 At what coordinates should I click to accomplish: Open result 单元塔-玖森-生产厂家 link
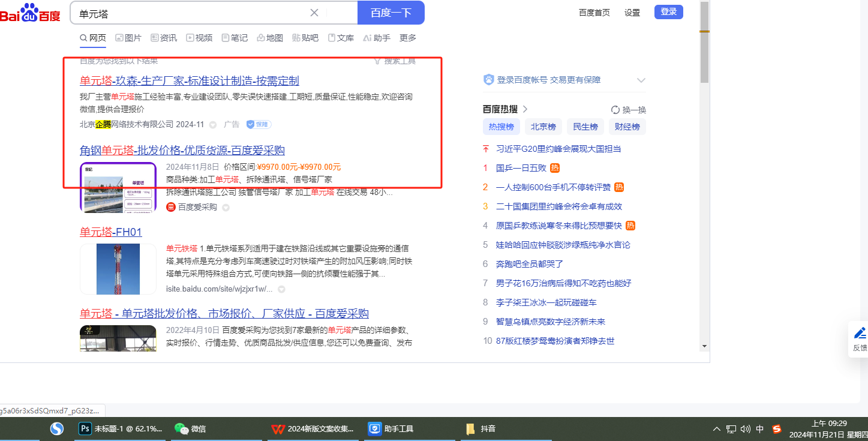click(190, 81)
